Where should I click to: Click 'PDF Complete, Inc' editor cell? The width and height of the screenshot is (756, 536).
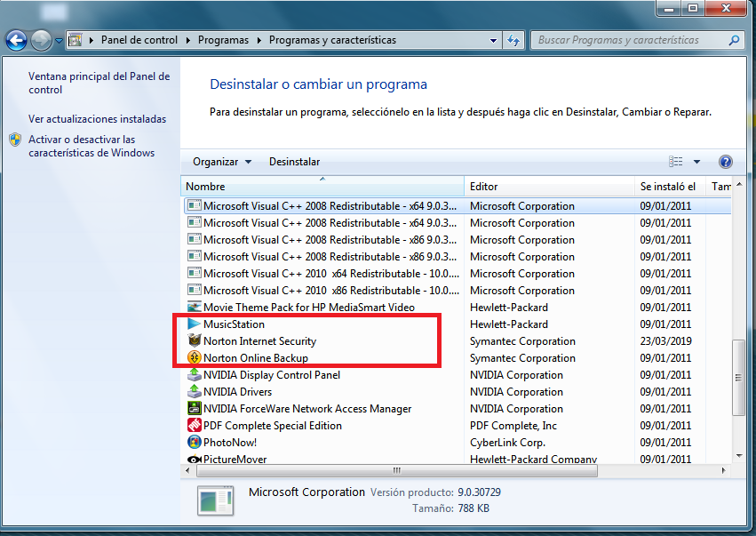[x=513, y=426]
